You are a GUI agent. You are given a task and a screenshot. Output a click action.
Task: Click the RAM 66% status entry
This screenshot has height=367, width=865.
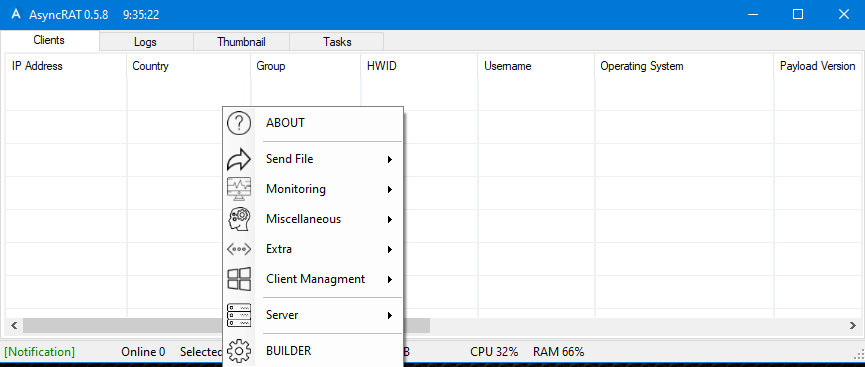558,352
